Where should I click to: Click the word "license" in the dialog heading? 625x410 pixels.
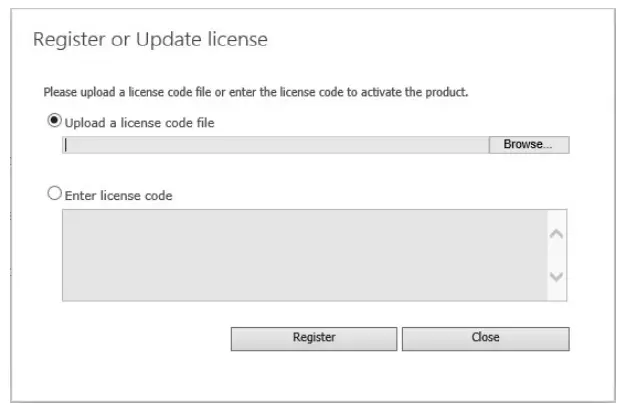click(x=240, y=40)
